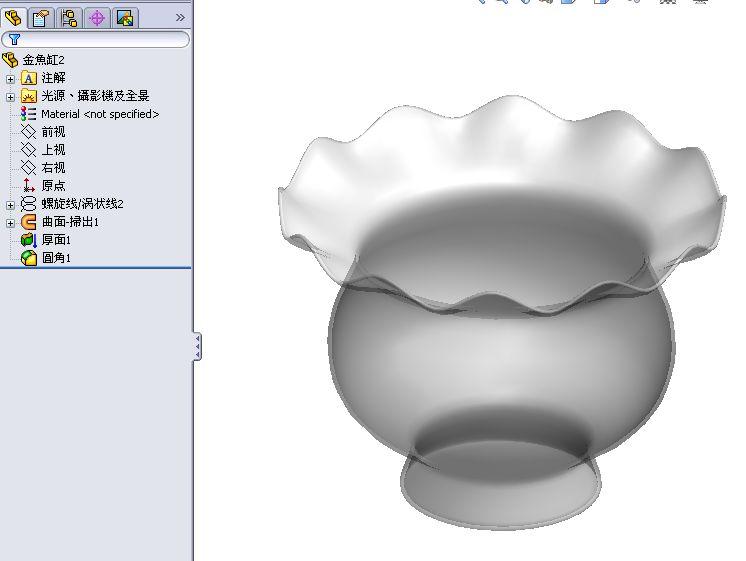Select the 前视 plane icon
The height and width of the screenshot is (561, 746).
(29, 132)
